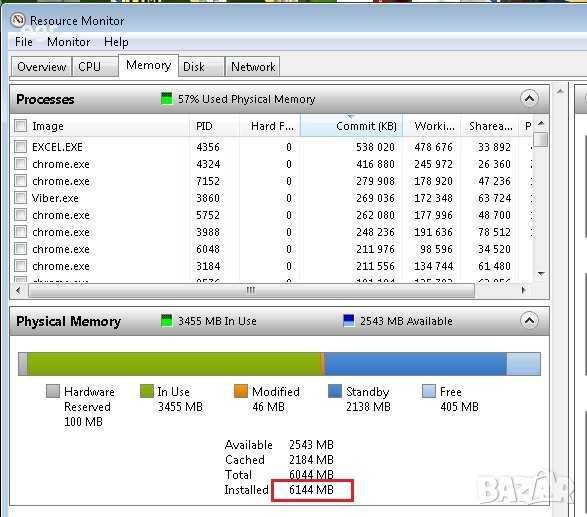Click the Standby 2138 MB legend text
This screenshot has height=517, width=587.
click(x=368, y=399)
